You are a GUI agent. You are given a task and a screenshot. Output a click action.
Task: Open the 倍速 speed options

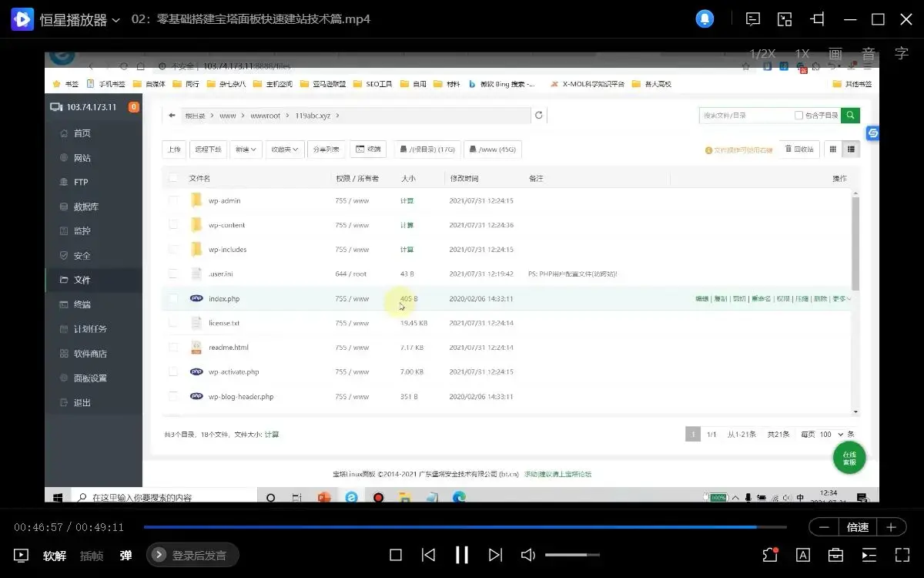pos(858,527)
